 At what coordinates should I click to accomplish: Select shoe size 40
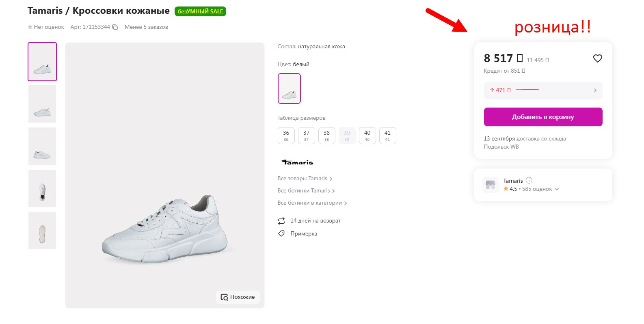(x=367, y=136)
